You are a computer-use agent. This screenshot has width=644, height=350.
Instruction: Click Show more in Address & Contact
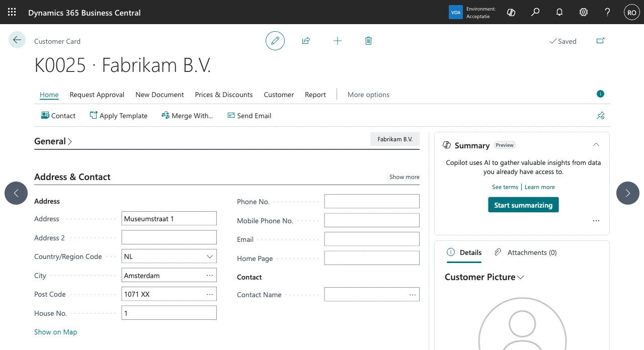click(x=405, y=177)
